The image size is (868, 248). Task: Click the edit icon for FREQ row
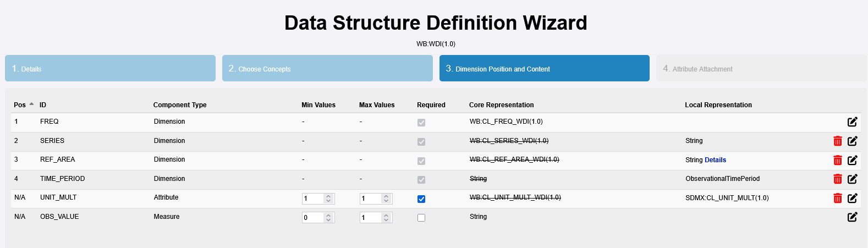[x=852, y=122]
